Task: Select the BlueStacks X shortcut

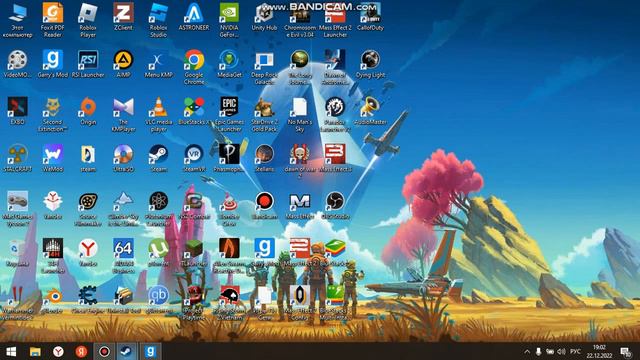Action: click(194, 111)
